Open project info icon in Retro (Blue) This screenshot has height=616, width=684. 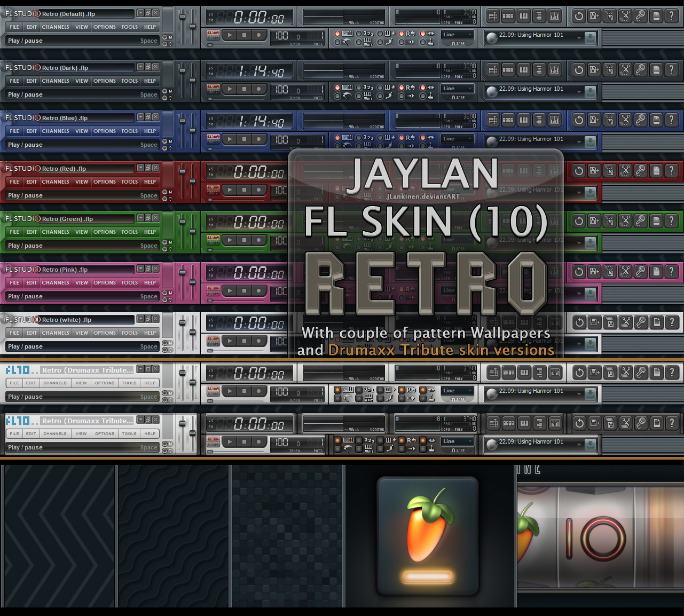coord(656,120)
